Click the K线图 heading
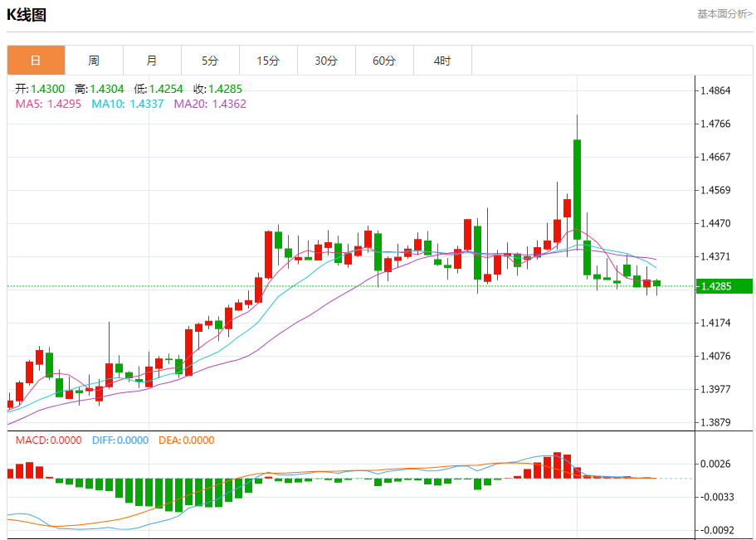756x540 pixels. tap(27, 15)
